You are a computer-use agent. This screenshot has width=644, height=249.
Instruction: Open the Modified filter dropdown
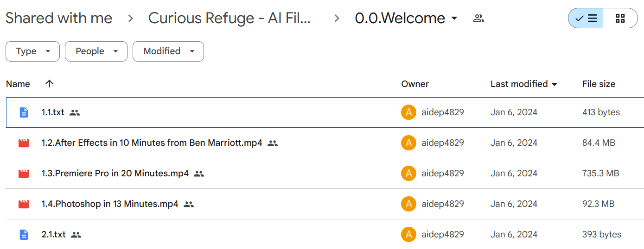pos(168,51)
